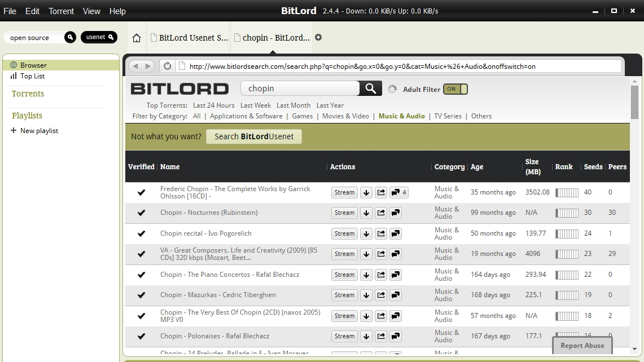
Task: Click the home icon beside the tabs
Action: click(137, 38)
